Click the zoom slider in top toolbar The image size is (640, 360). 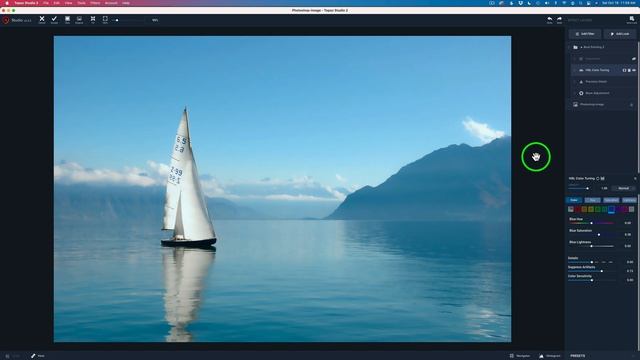(129, 20)
